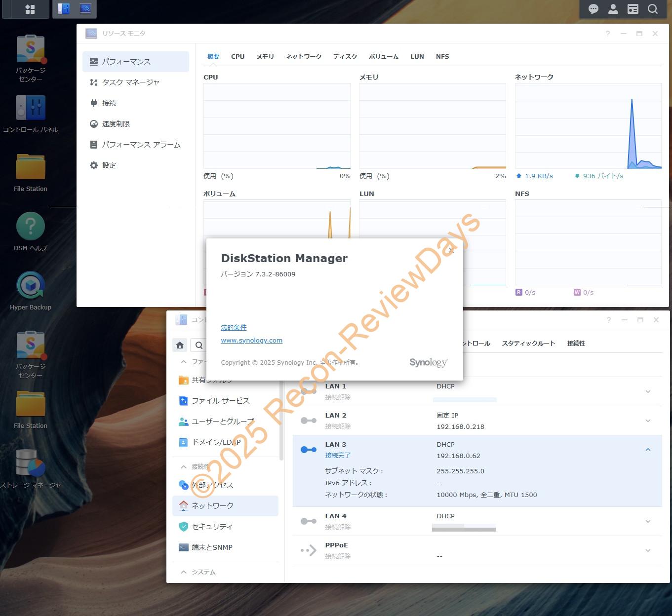Switch to the Static Route tab
The height and width of the screenshot is (616, 672).
tap(528, 344)
